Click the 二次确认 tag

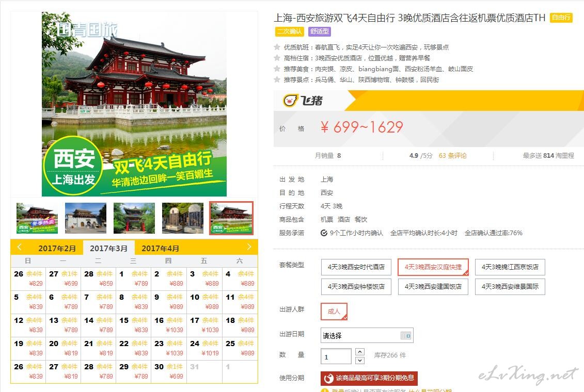tap(289, 31)
